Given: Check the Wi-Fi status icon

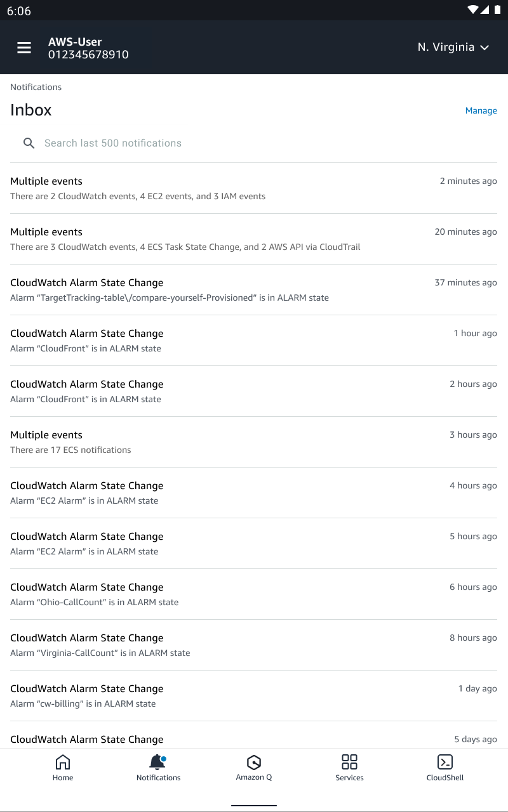Looking at the screenshot, I should (x=472, y=10).
